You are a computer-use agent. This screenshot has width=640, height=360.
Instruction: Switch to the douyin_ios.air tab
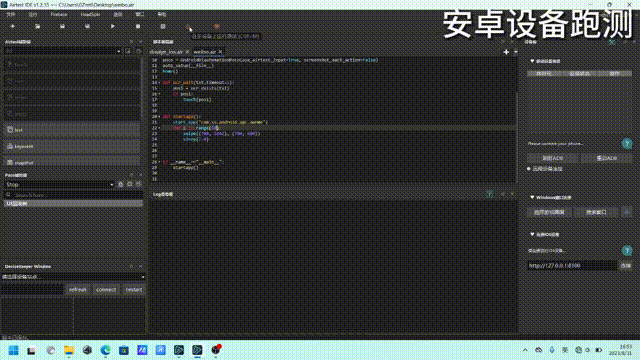click(166, 52)
